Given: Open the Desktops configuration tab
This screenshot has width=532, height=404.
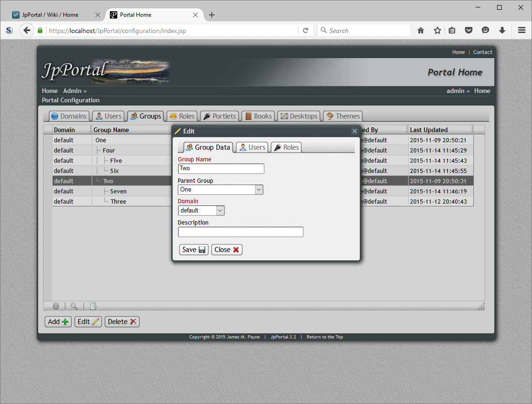Looking at the screenshot, I should [x=298, y=116].
